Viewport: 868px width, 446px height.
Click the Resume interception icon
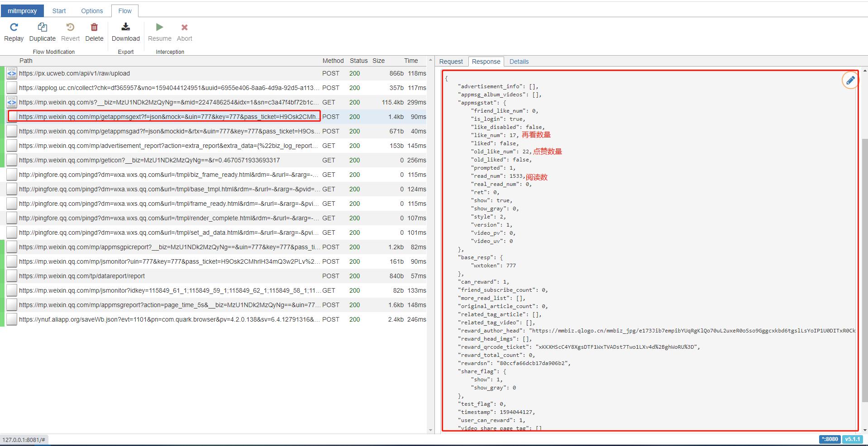159,28
